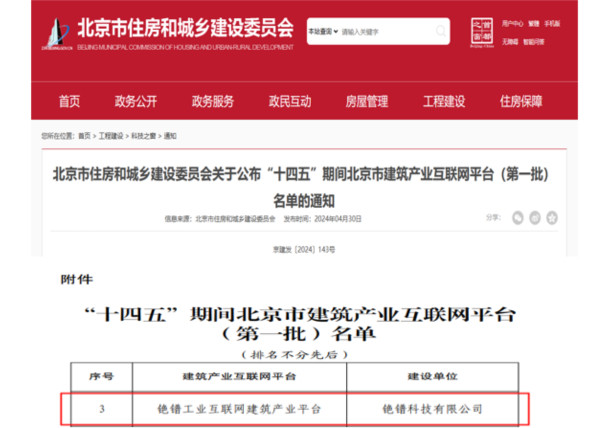
Task: Click the 信息来源 source text
Action: 220,219
